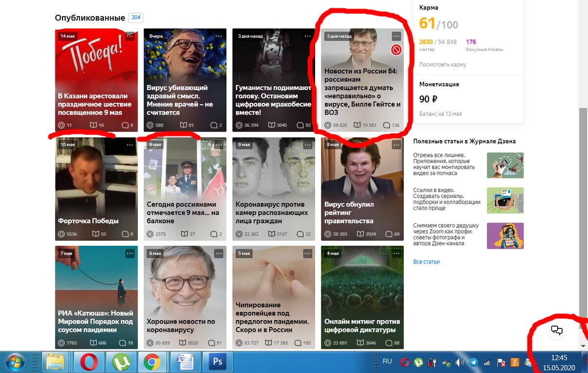Click the reads book icon on Вирус обнулил рейтинг card
This screenshot has width=588, height=373.
coord(360,234)
